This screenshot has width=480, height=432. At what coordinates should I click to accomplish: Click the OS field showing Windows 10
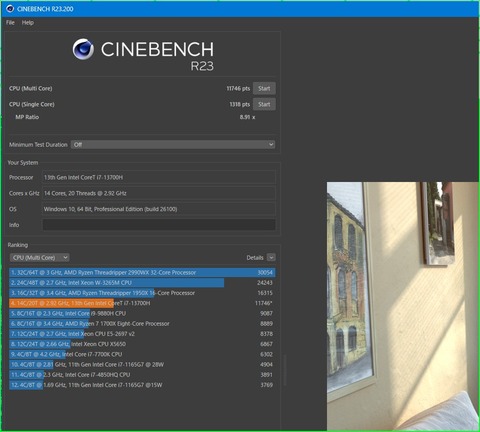click(159, 209)
